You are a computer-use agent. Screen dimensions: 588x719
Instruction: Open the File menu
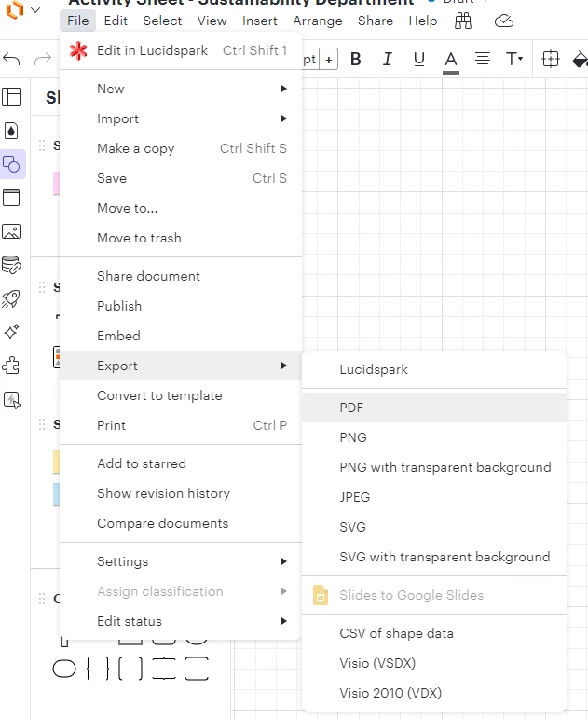coord(77,21)
